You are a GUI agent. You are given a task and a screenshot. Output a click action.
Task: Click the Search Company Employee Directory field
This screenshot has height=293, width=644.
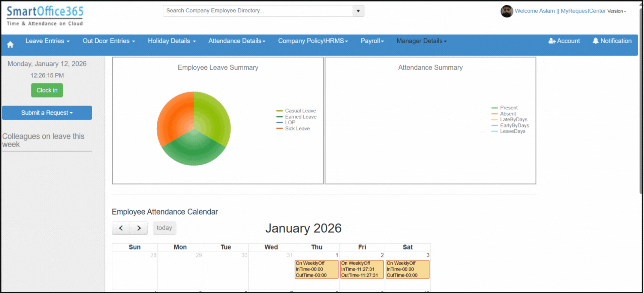258,11
